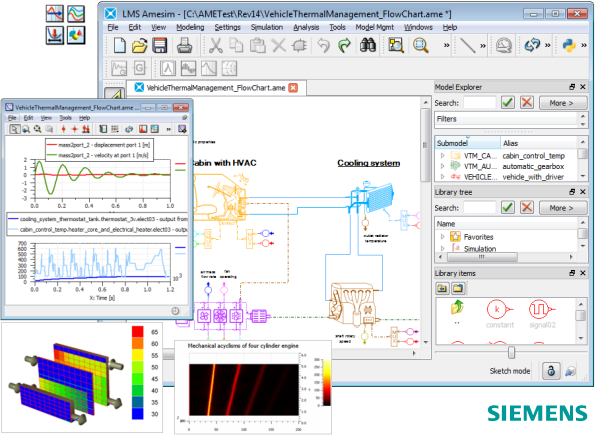Clear Model Explorer search with red X
The image size is (600, 435).
click(x=527, y=103)
